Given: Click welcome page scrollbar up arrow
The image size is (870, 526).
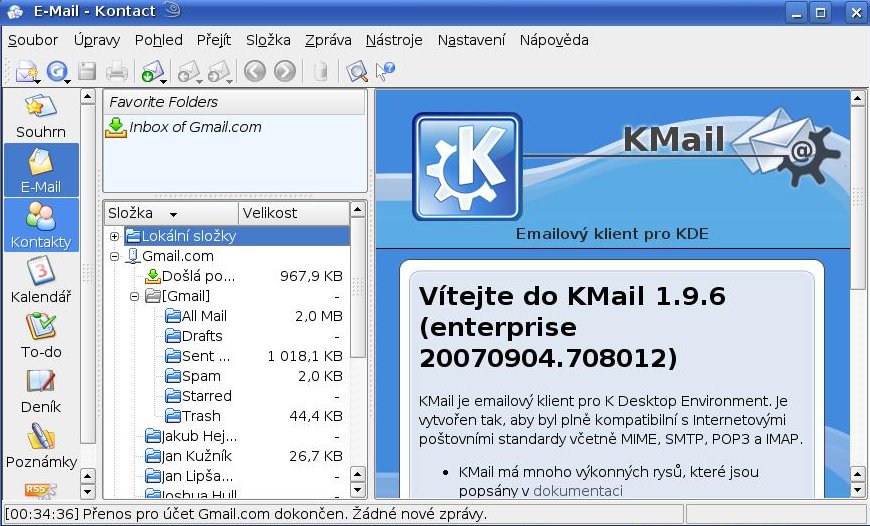Looking at the screenshot, I should coord(857,98).
